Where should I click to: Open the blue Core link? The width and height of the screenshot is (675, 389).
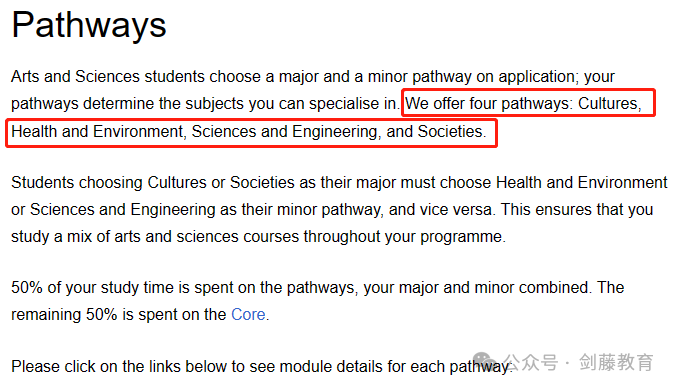pyautogui.click(x=248, y=315)
